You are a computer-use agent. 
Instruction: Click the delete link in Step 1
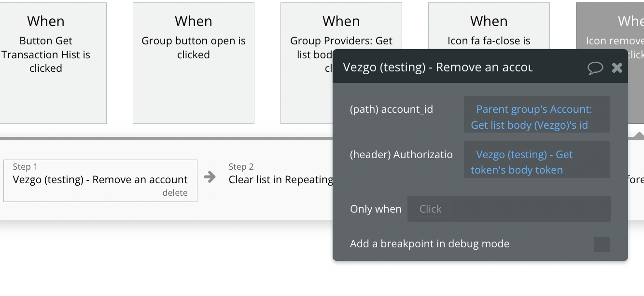tap(175, 193)
